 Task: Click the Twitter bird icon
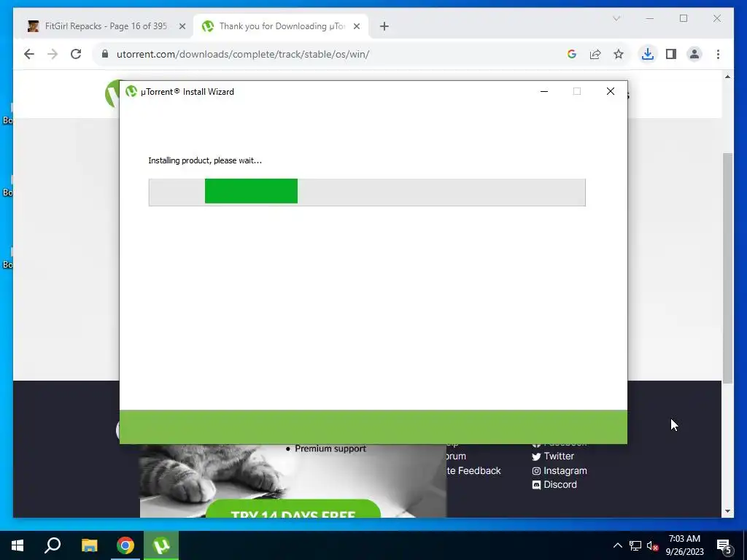point(536,456)
